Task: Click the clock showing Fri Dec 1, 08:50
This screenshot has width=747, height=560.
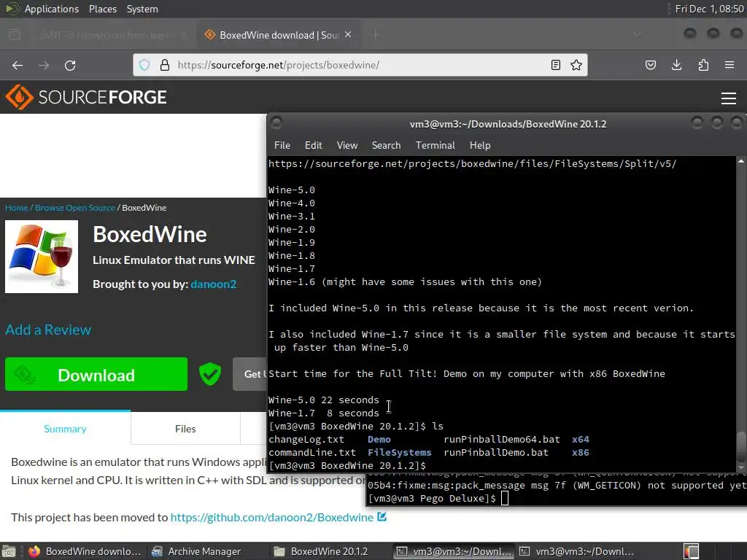Action: pyautogui.click(x=709, y=9)
